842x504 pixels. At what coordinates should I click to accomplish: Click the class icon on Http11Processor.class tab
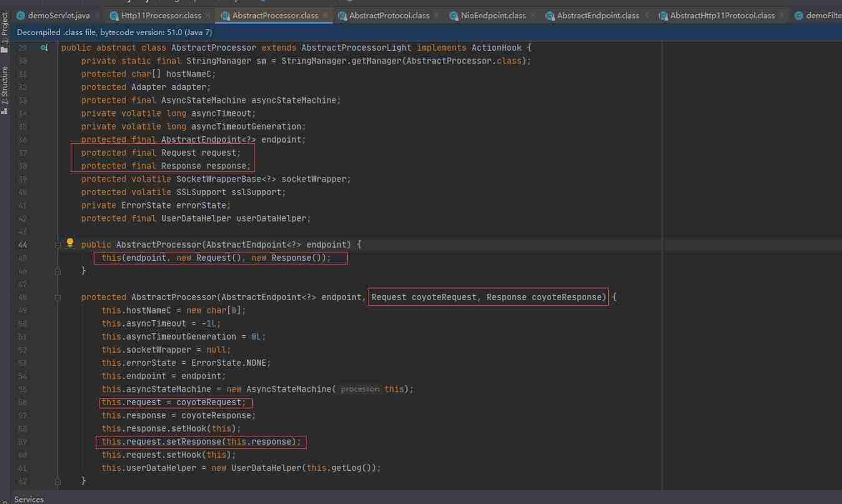click(114, 16)
